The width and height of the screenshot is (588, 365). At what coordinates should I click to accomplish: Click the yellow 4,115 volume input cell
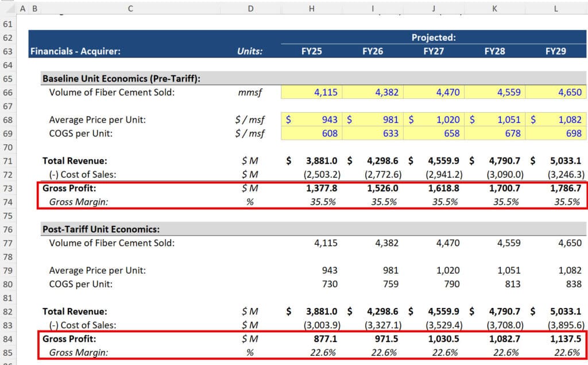point(311,92)
